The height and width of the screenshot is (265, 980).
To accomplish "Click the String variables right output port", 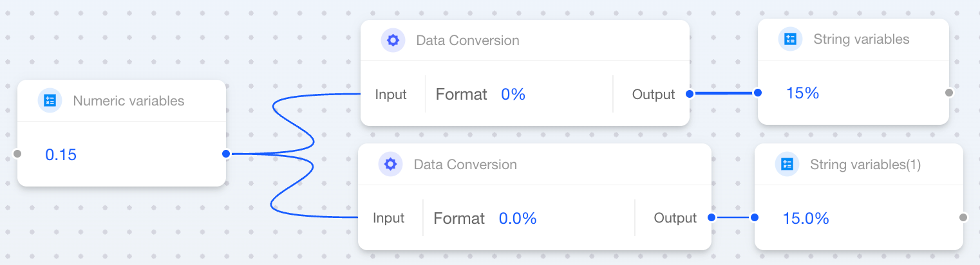I will tap(948, 93).
